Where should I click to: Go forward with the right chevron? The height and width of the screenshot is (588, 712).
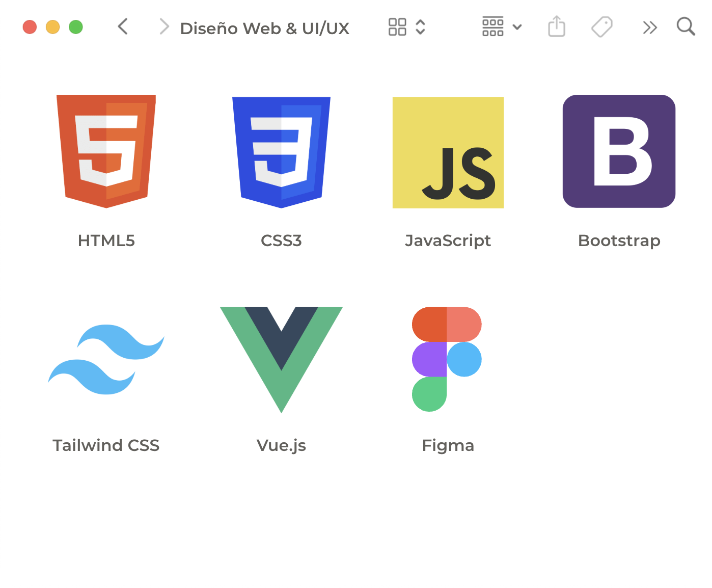[163, 26]
